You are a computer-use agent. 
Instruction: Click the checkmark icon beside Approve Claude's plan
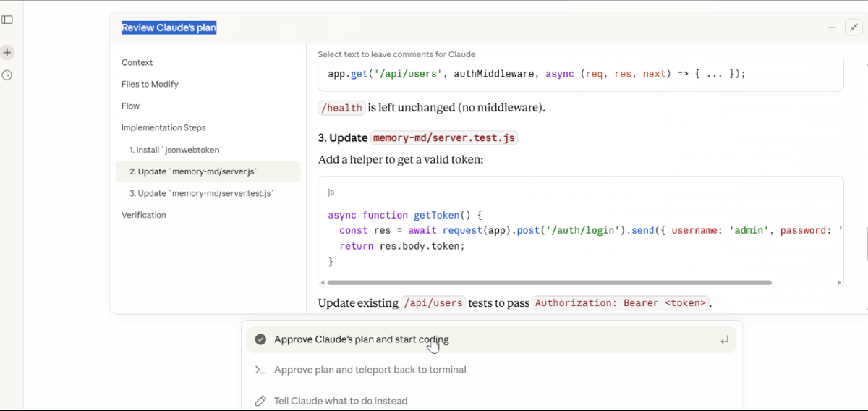pyautogui.click(x=260, y=339)
